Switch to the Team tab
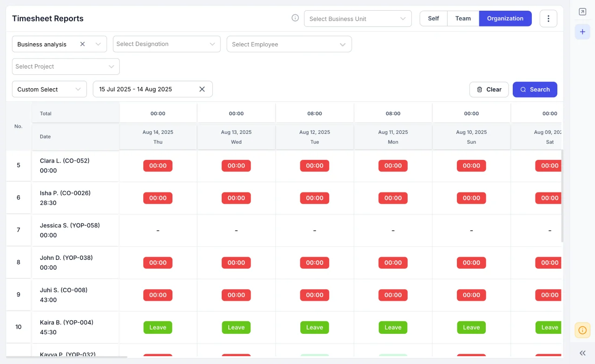This screenshot has width=595, height=364. coord(463,19)
